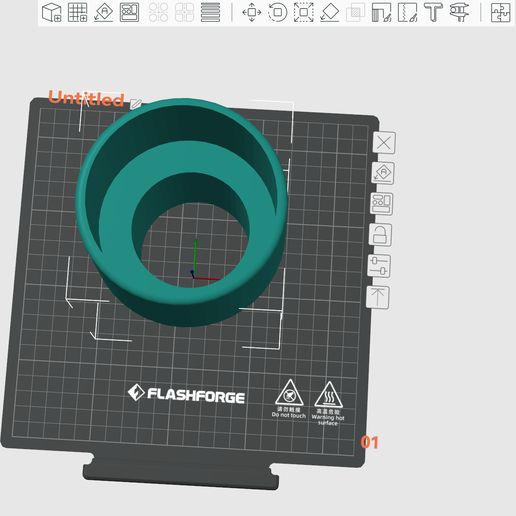
Task: Click the greyed overlapping squares boolean icon
Action: point(355,12)
